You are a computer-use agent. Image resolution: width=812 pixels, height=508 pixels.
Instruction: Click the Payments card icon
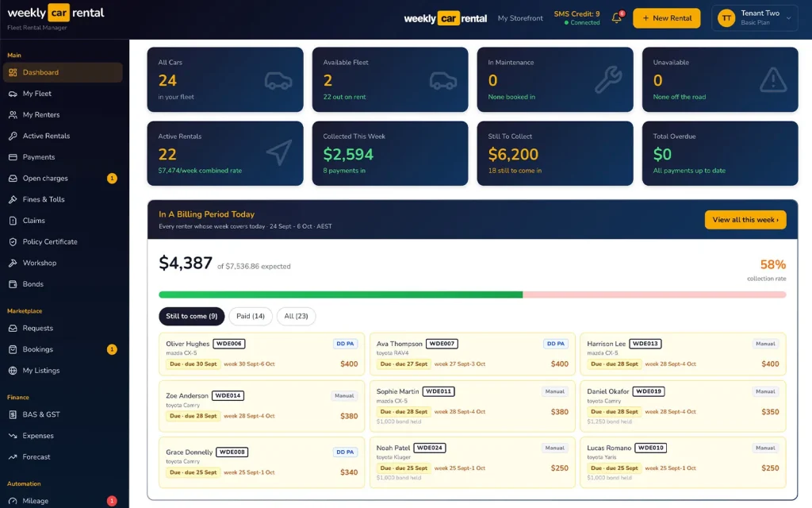click(13, 157)
